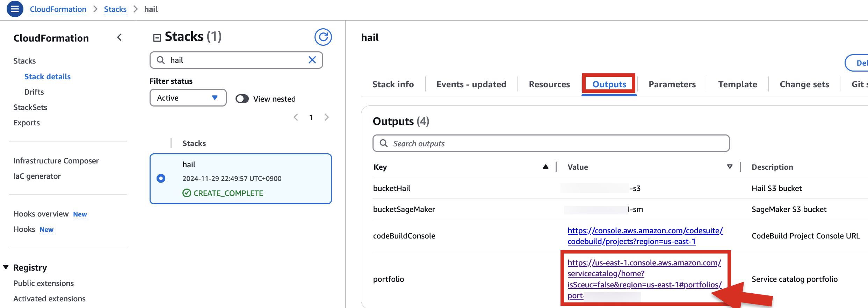Go to Drifts in side navigation
The image size is (868, 308).
[34, 92]
